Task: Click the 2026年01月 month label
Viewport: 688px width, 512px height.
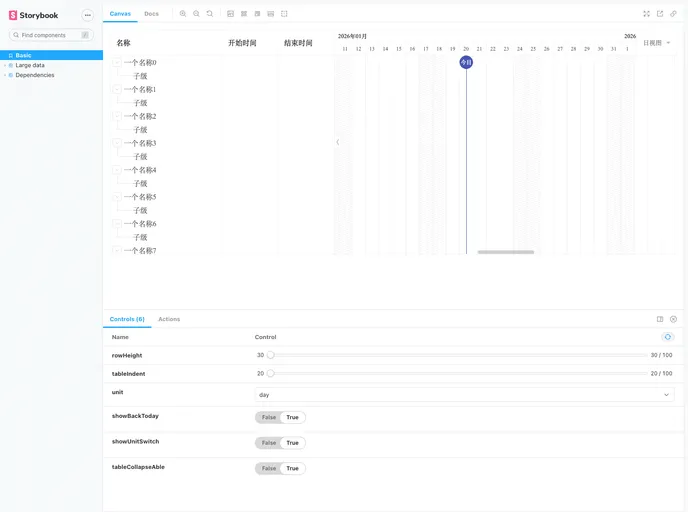Action: point(352,36)
